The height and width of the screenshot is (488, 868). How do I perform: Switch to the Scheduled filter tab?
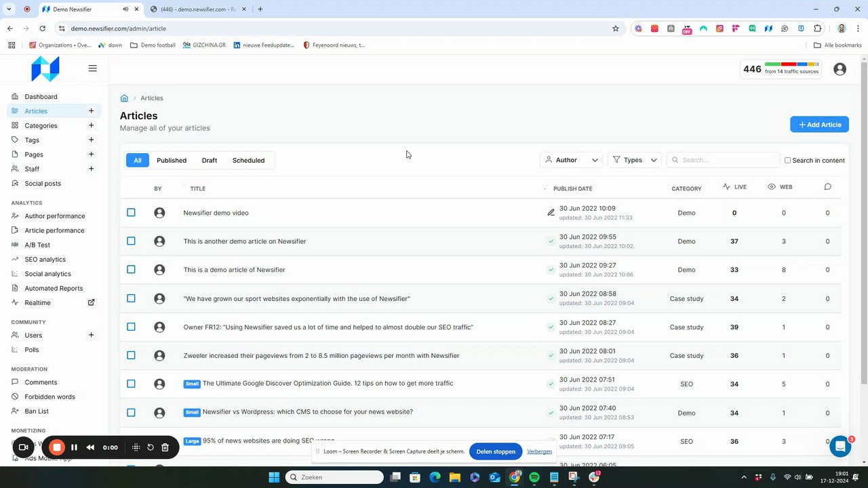[x=249, y=161]
